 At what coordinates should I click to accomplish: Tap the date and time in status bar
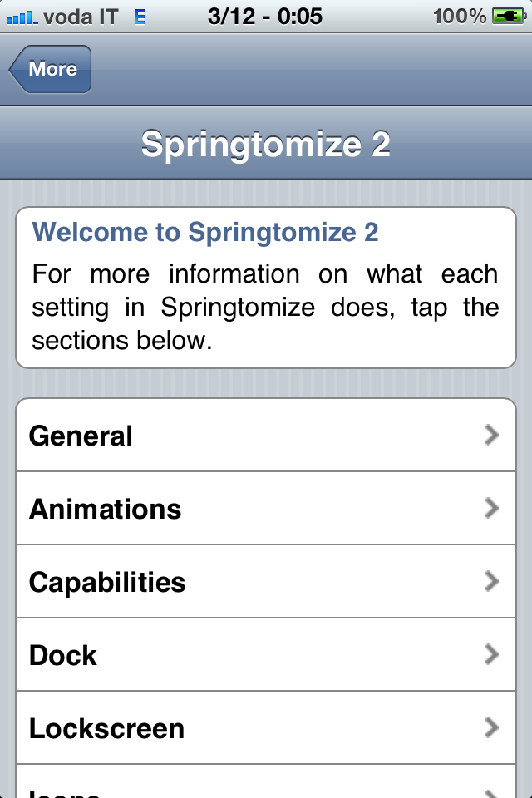(x=265, y=16)
